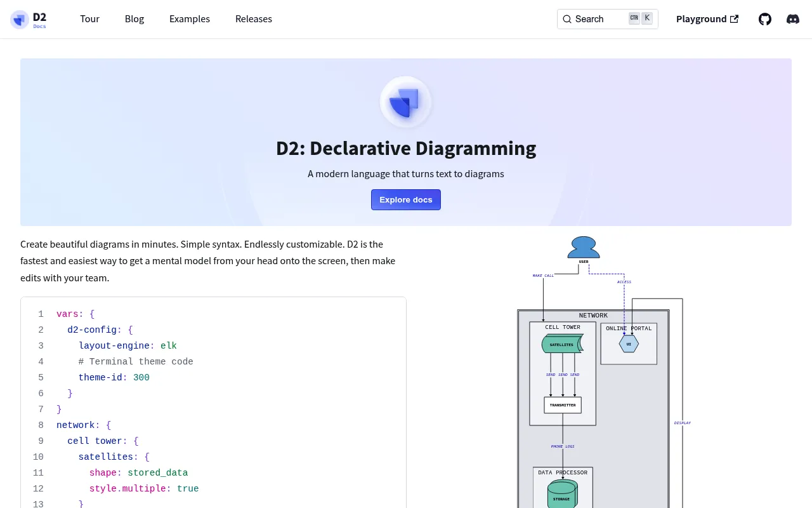Viewport: 812px width, 508px height.
Task: Click the ONLINE PORTAL label in diagram
Action: click(x=629, y=328)
